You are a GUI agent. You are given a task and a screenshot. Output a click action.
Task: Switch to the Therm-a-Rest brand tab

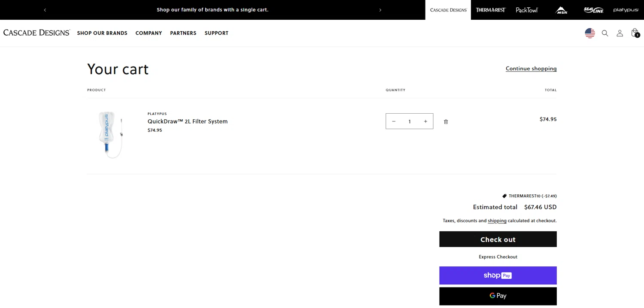[491, 10]
